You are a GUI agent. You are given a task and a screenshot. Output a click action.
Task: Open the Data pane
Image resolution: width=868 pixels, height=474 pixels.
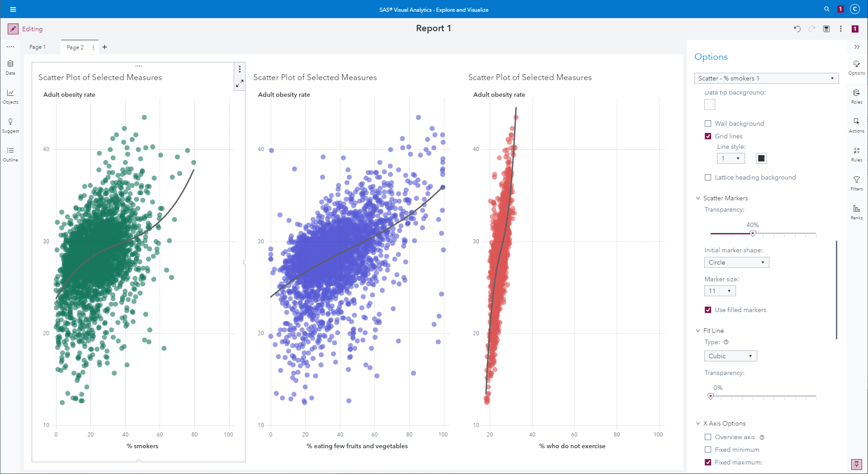pyautogui.click(x=10, y=67)
